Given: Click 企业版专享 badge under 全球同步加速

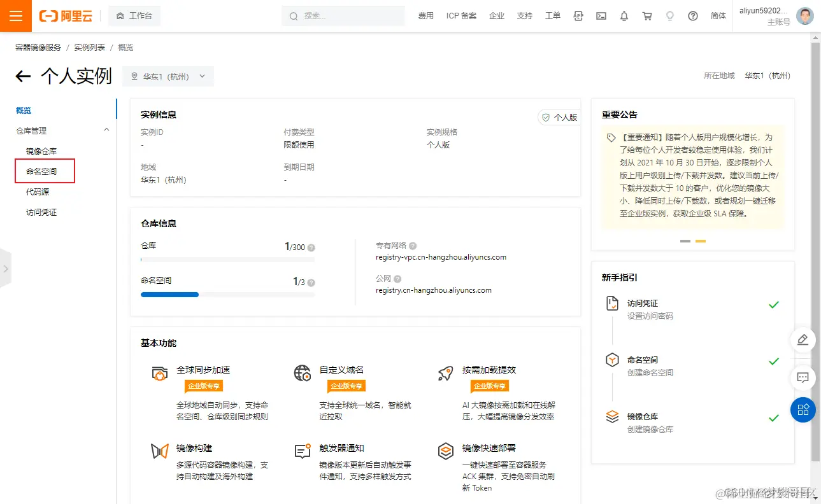Looking at the screenshot, I should 204,386.
